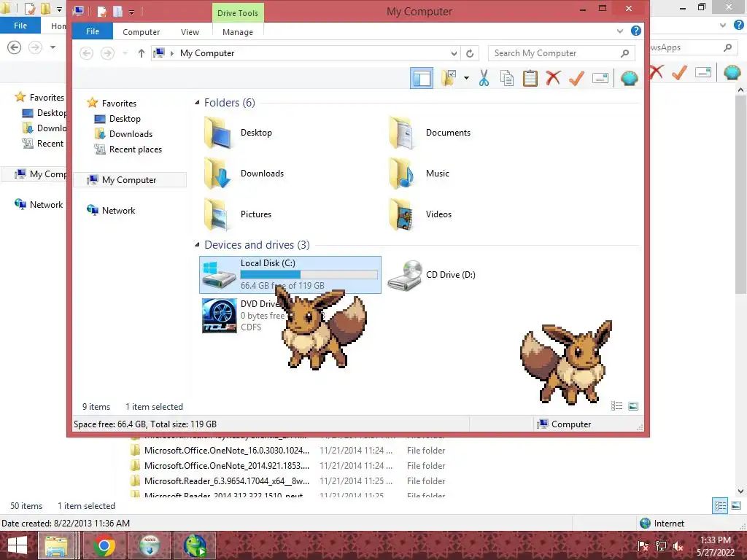Open File Explorer from taskbar
The width and height of the screenshot is (747, 560).
pos(56,545)
